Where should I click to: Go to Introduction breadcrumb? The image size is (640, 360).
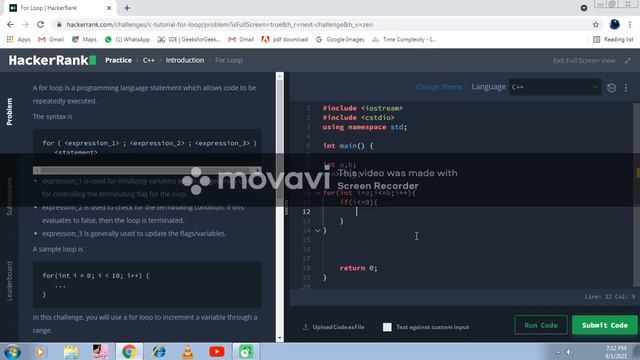coord(184,60)
